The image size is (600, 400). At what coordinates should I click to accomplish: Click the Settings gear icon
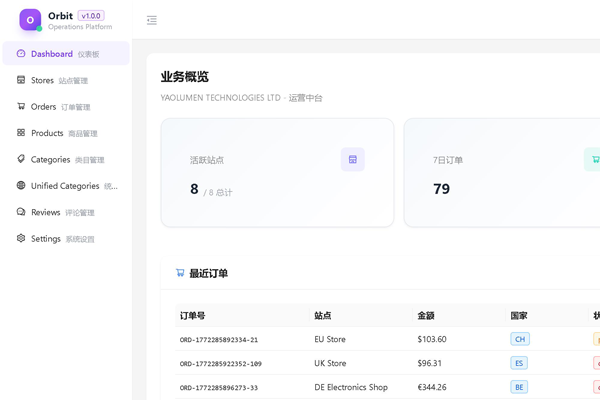point(21,239)
